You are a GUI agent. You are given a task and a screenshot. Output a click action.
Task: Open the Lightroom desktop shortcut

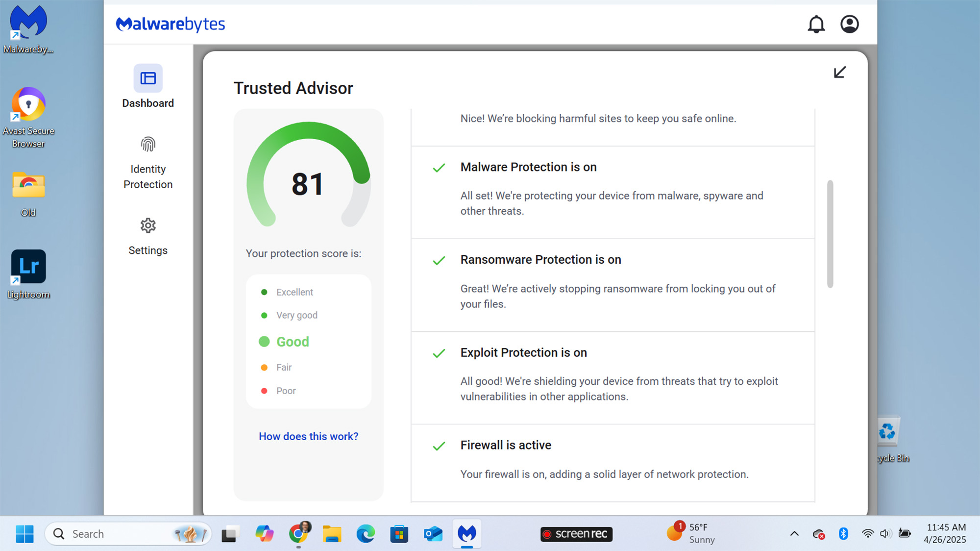28,267
